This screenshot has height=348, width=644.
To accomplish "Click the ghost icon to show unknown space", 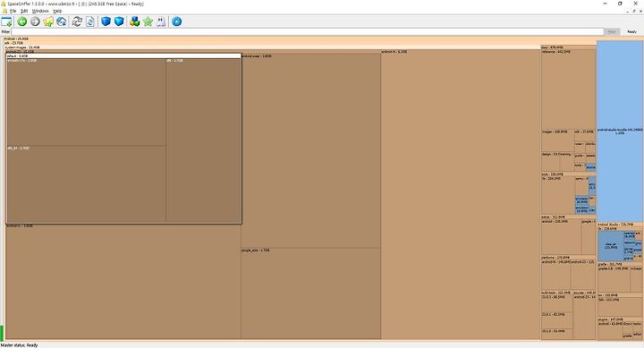I will click(x=161, y=21).
